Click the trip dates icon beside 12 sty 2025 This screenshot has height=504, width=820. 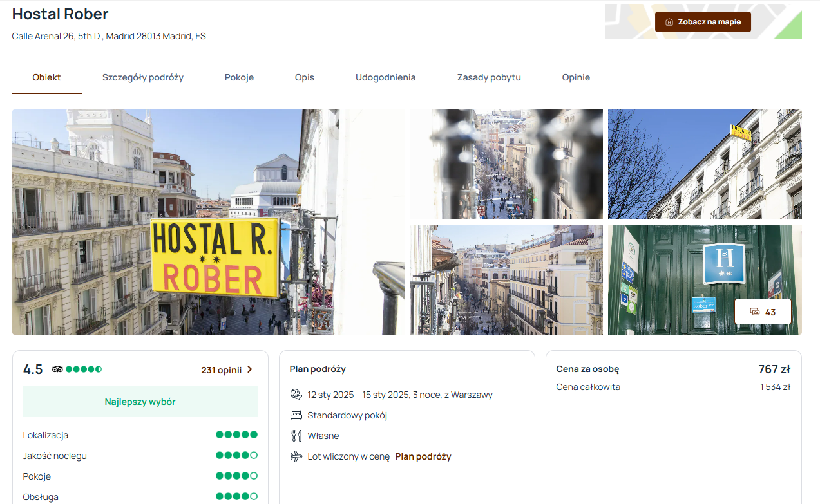tap(296, 395)
